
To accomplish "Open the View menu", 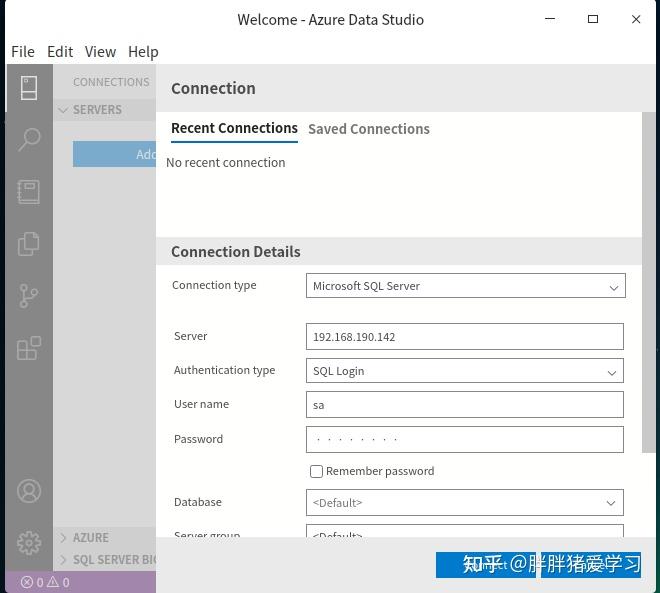I will 100,52.
